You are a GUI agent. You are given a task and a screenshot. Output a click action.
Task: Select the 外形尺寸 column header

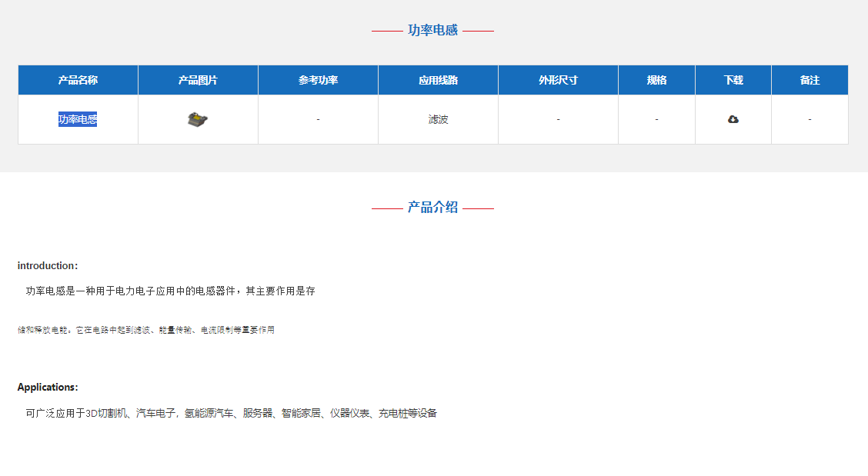click(x=557, y=79)
